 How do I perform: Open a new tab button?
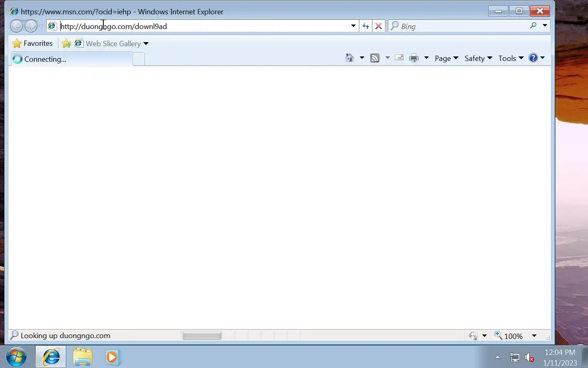pyautogui.click(x=139, y=59)
